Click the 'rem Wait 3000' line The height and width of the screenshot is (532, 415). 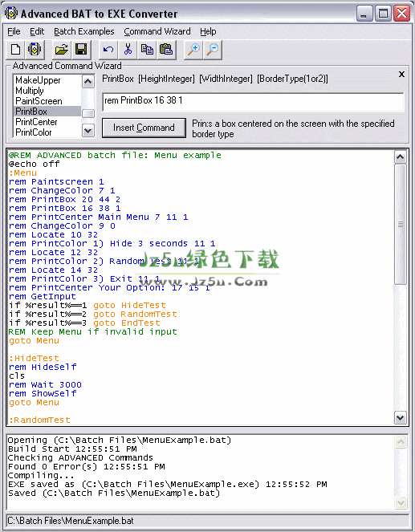tap(45, 384)
